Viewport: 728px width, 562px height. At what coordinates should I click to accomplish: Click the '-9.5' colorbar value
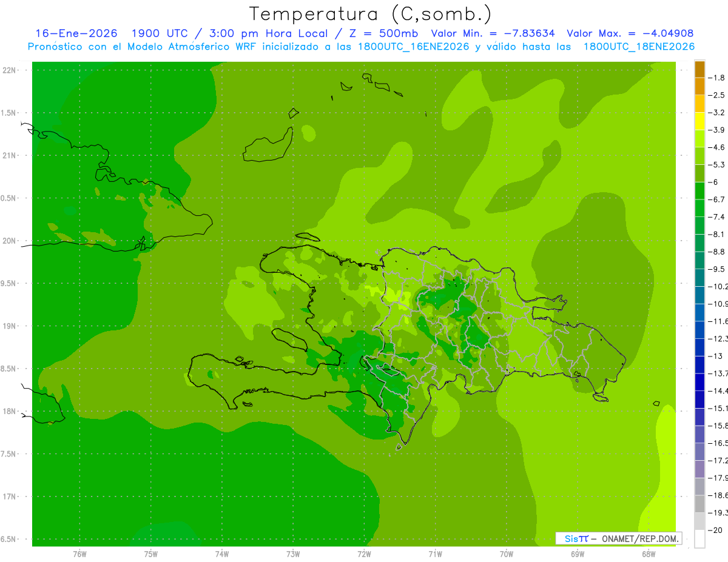pos(716,269)
